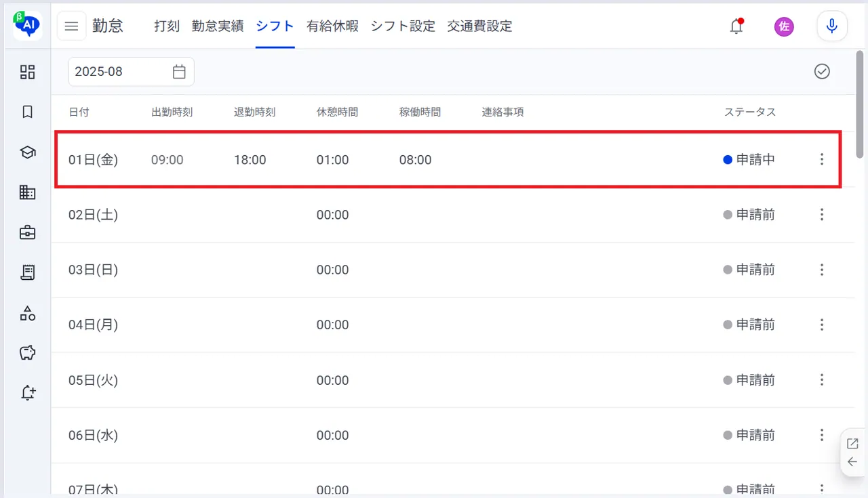Switch to the シフト設定 tab

point(403,26)
